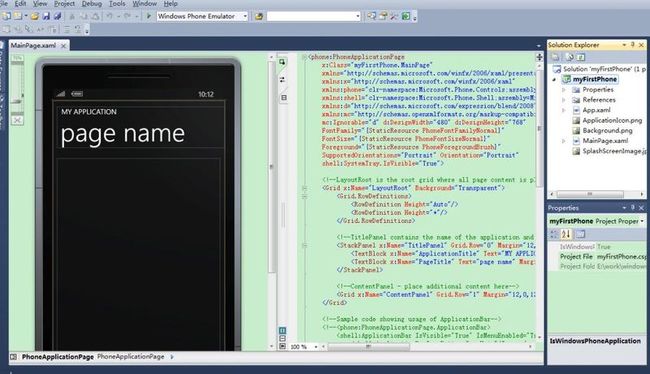This screenshot has height=374, width=650.
Task: Click the Swap Panes arrows icon
Action: (283, 80)
